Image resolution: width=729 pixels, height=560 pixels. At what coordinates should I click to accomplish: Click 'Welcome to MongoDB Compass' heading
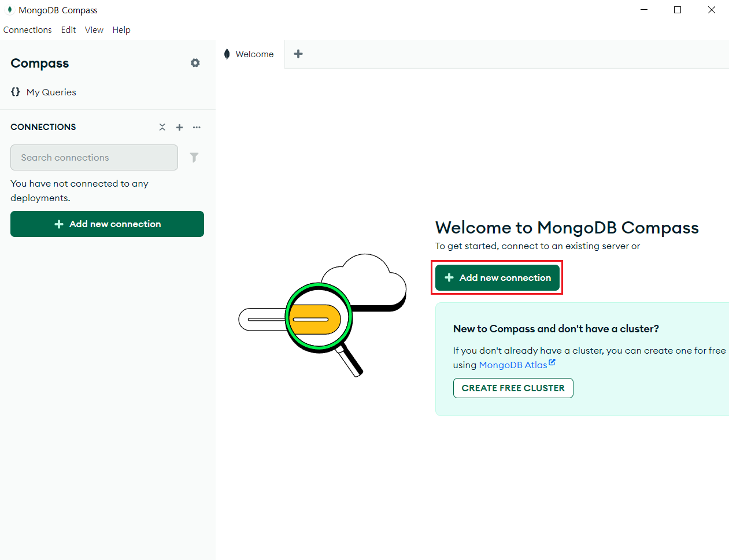click(567, 228)
